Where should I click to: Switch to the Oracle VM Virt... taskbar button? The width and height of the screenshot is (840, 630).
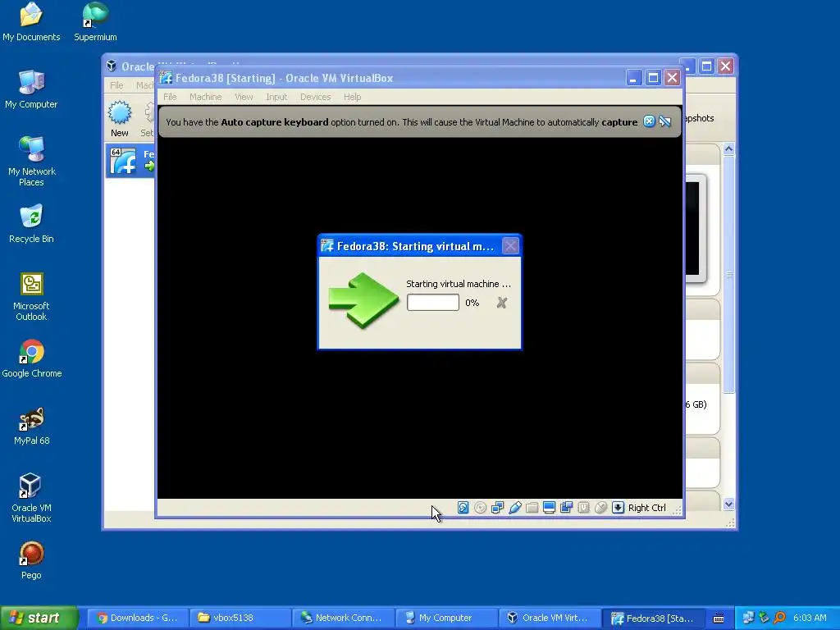[550, 618]
